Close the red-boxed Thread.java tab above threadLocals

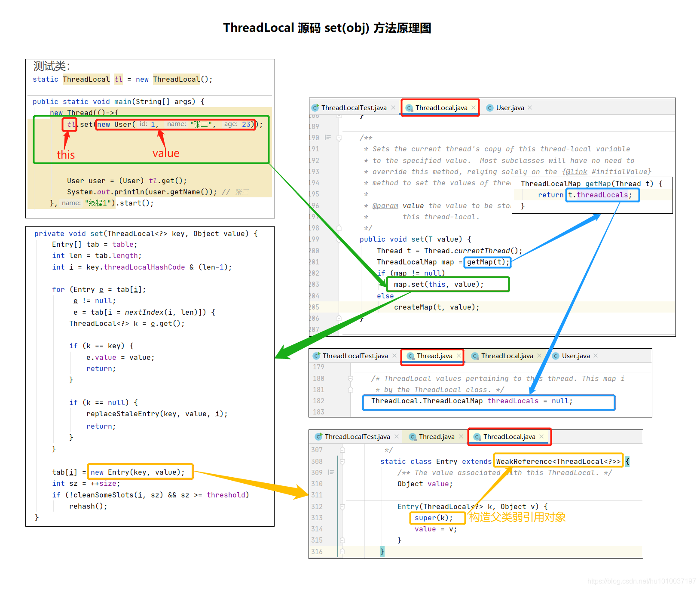(x=459, y=356)
